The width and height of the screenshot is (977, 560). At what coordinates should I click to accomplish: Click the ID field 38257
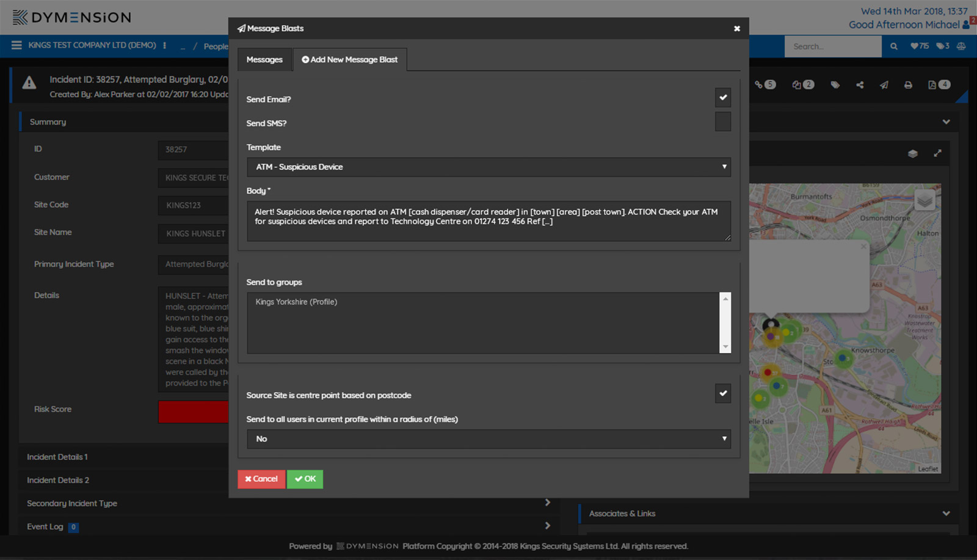(193, 150)
